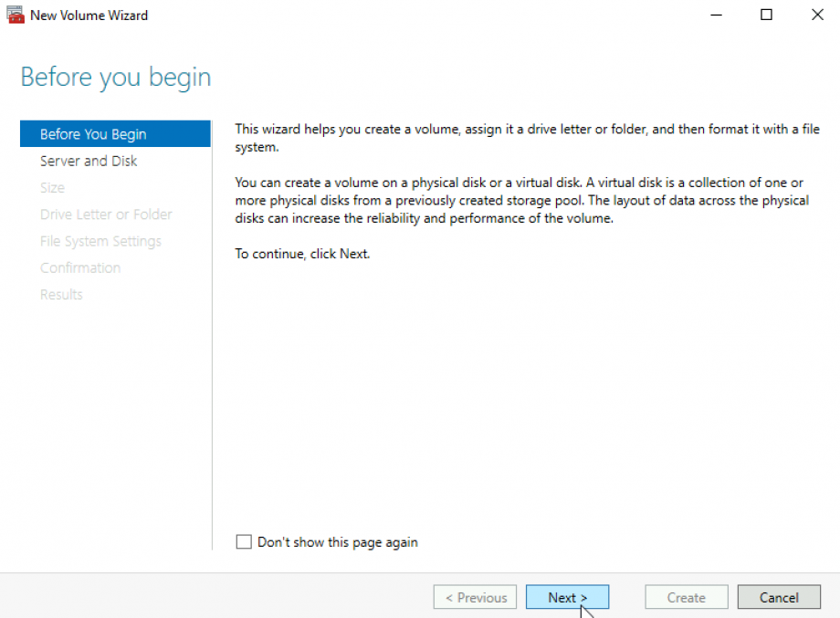Click the Next button
This screenshot has height=618, width=840.
[x=567, y=597]
